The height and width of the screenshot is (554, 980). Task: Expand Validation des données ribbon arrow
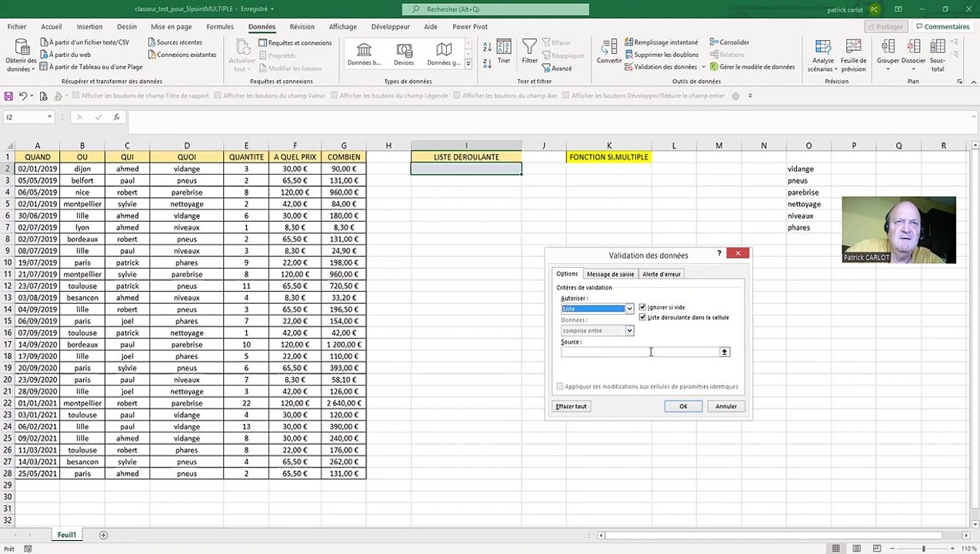703,67
